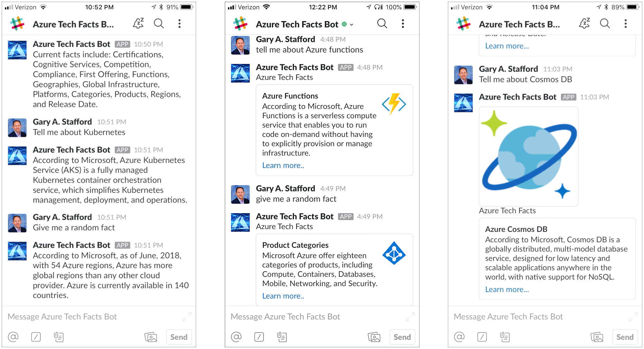Viewport: 644px width, 349px height.
Task: Tap the 'Azure Functions' card heading
Action: pos(290,96)
